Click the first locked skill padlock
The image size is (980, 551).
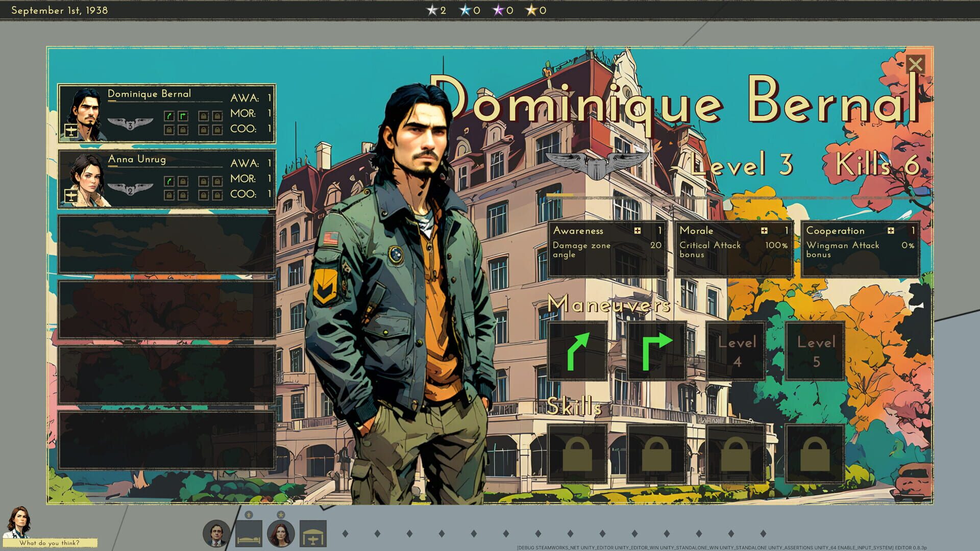pos(578,454)
